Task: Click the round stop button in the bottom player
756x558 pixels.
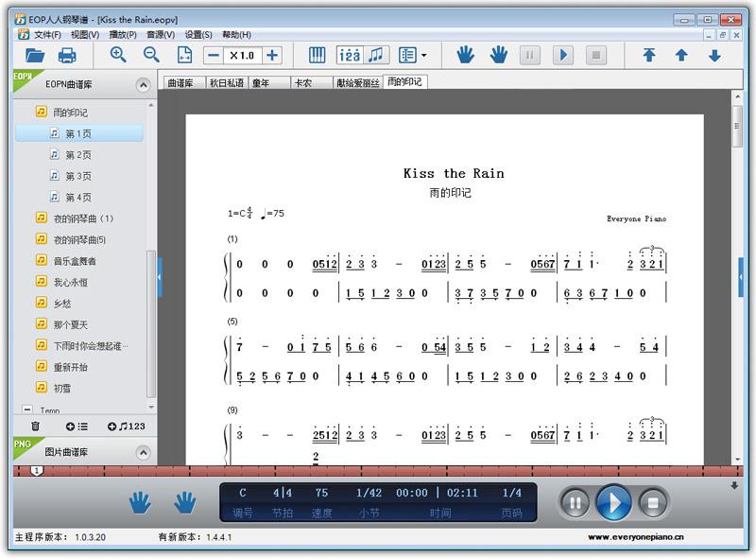Action: (x=653, y=503)
